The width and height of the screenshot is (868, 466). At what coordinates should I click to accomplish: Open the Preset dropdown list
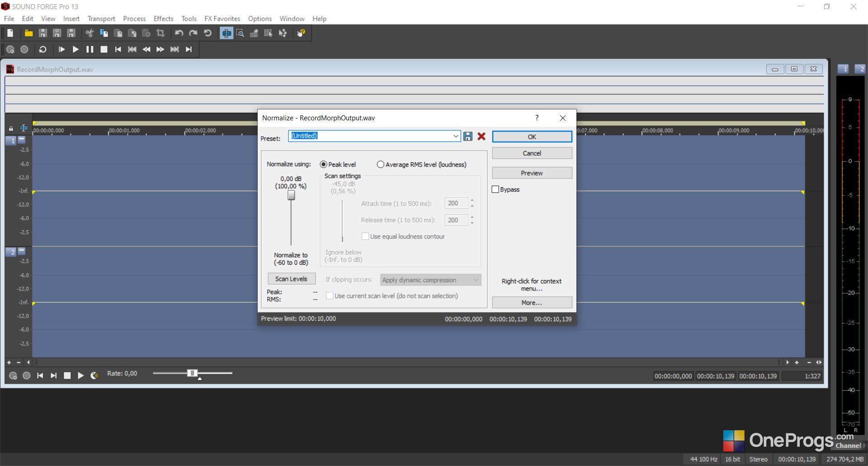coord(456,136)
